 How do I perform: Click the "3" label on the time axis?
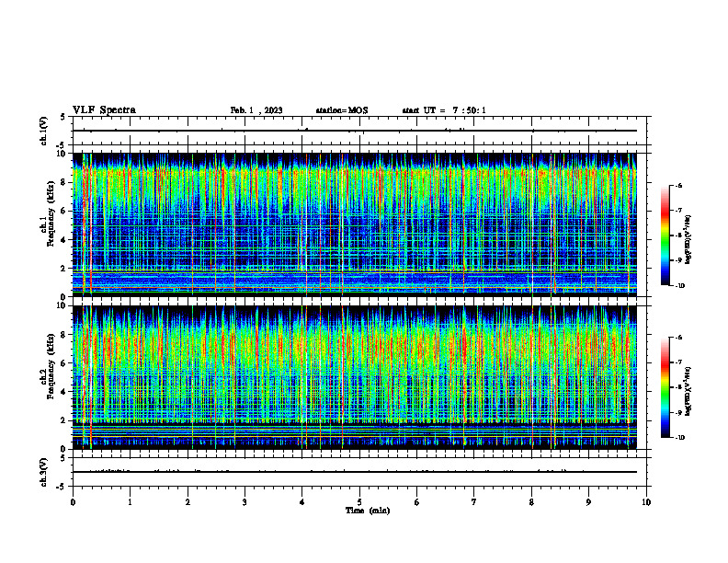[x=245, y=502]
